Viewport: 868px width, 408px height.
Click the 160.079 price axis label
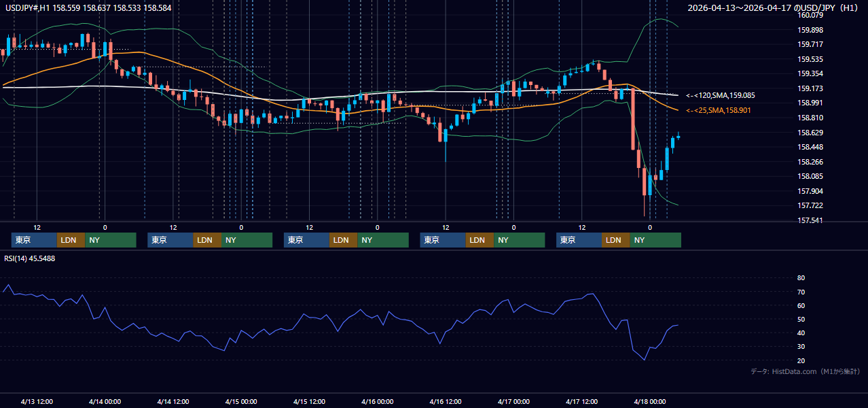tap(811, 15)
